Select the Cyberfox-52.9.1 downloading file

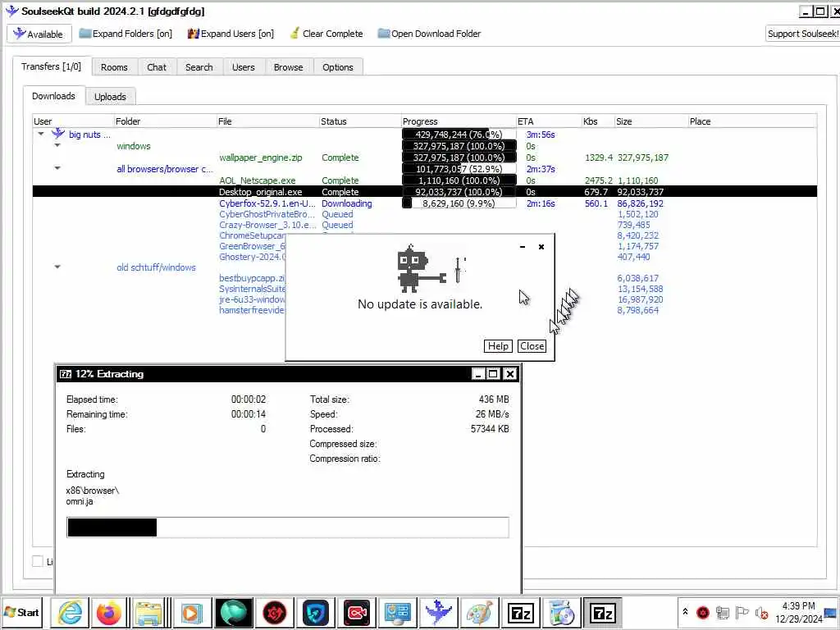[x=424, y=203]
